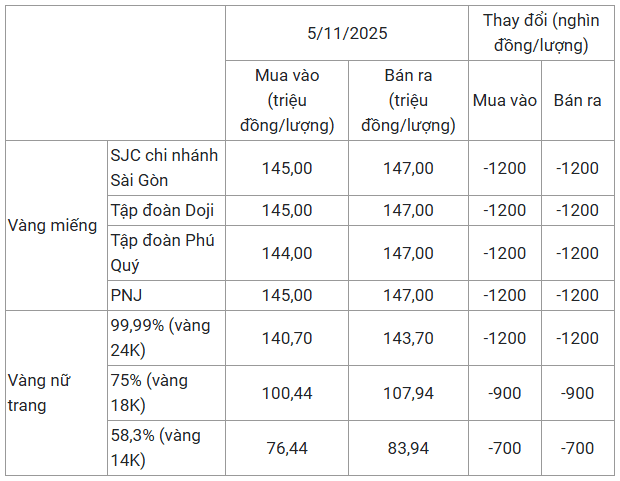Select the 107,94 sell price cell
Viewport: 620px width, 481px height.
coord(408,393)
